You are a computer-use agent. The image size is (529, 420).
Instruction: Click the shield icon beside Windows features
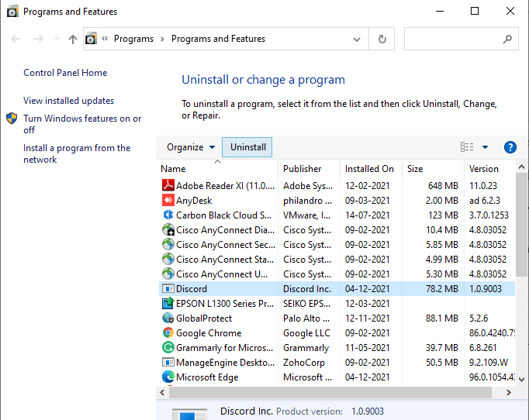12,119
